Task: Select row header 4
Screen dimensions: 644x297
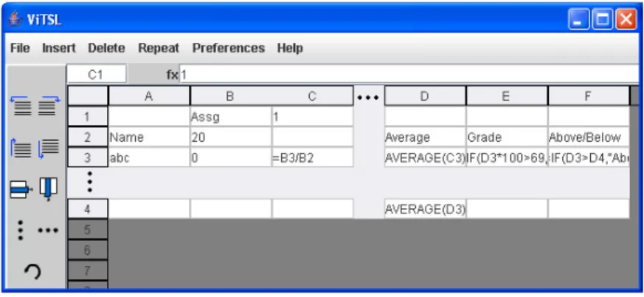Action: tap(87, 208)
